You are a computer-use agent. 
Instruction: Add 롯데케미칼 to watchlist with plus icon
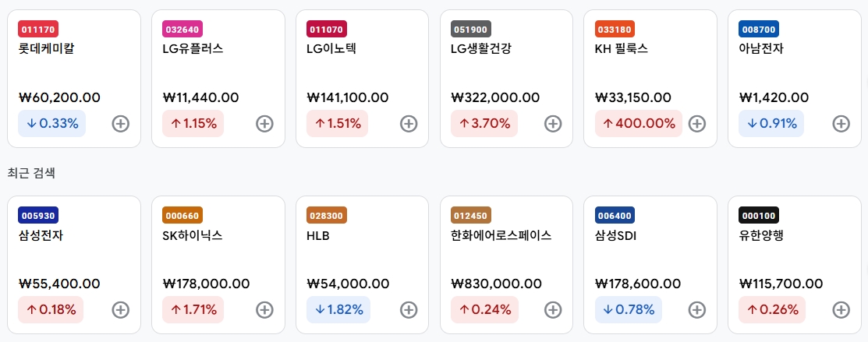(121, 123)
